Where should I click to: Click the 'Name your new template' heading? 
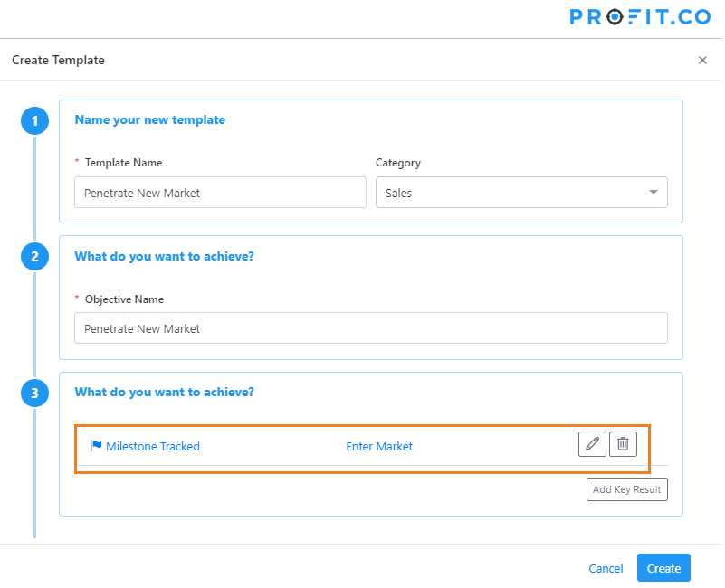(x=150, y=119)
